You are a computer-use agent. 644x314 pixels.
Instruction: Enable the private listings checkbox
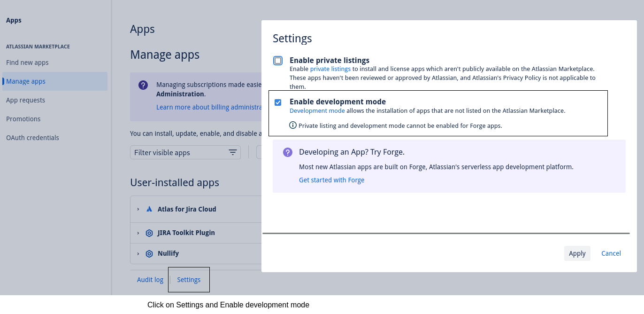tap(278, 61)
